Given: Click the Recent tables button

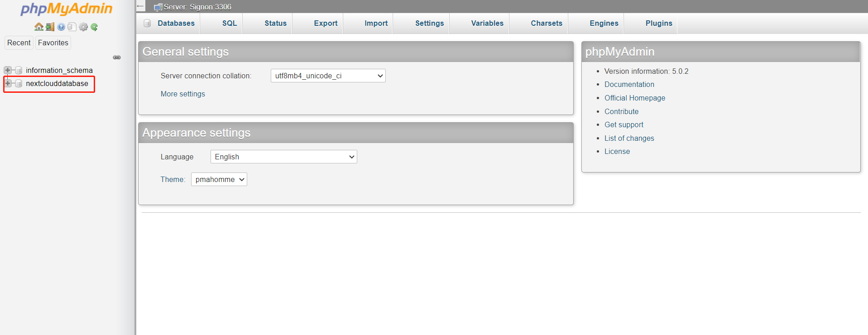Looking at the screenshot, I should (19, 43).
